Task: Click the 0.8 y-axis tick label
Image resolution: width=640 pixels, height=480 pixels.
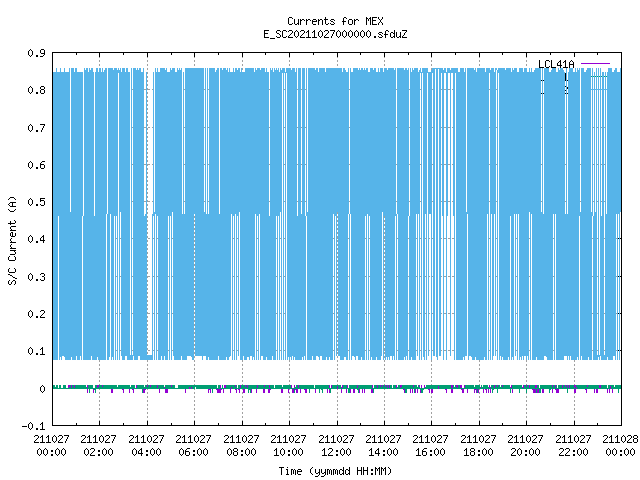Action: pyautogui.click(x=36, y=90)
